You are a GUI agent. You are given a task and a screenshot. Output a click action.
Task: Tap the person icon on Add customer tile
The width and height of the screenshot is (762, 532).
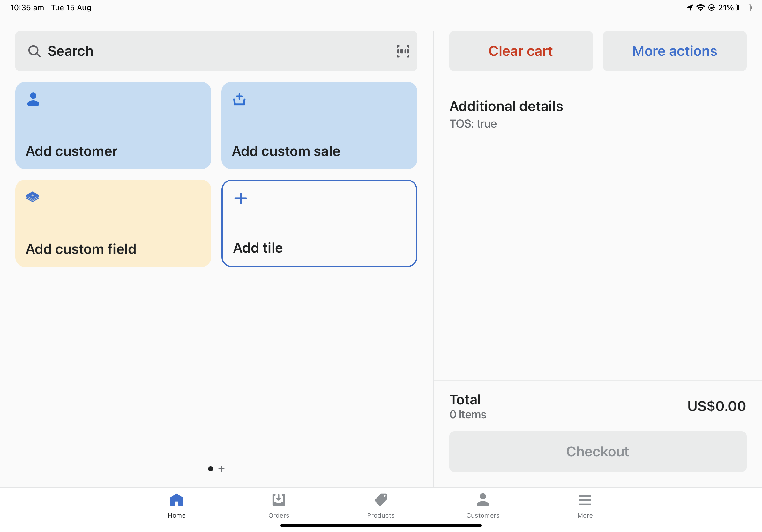[33, 99]
